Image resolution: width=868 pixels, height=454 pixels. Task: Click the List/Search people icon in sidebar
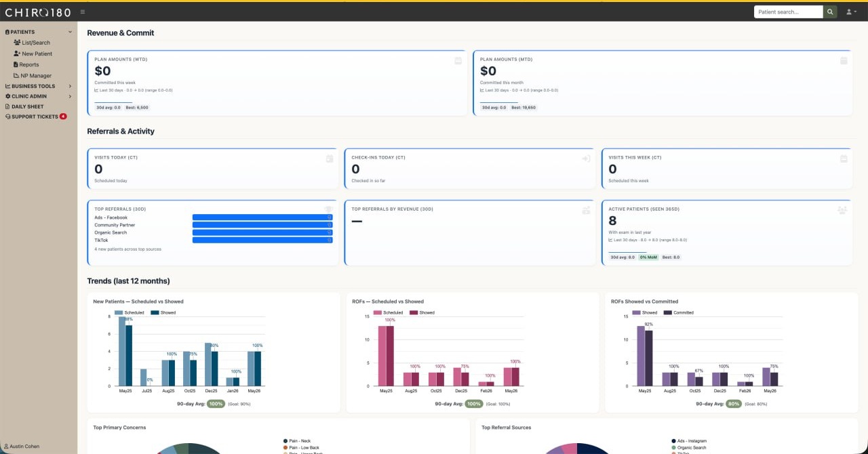(17, 43)
